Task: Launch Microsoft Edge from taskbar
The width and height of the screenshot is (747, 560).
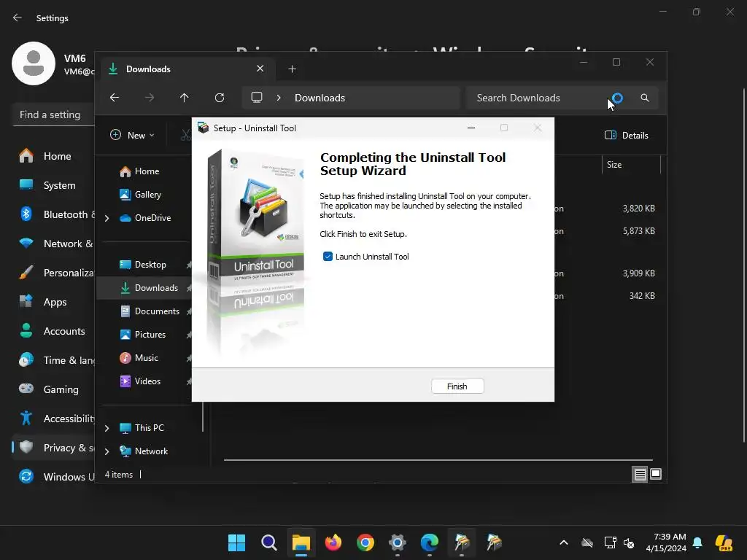Action: [429, 542]
